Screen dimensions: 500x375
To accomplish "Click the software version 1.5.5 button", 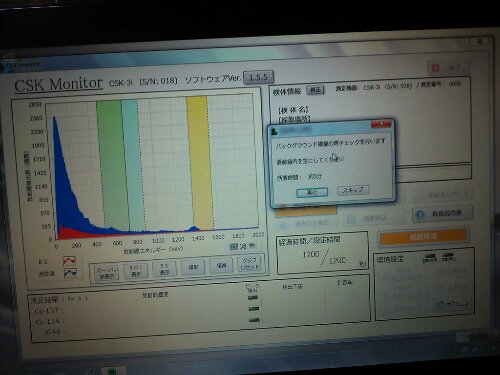I will (259, 77).
